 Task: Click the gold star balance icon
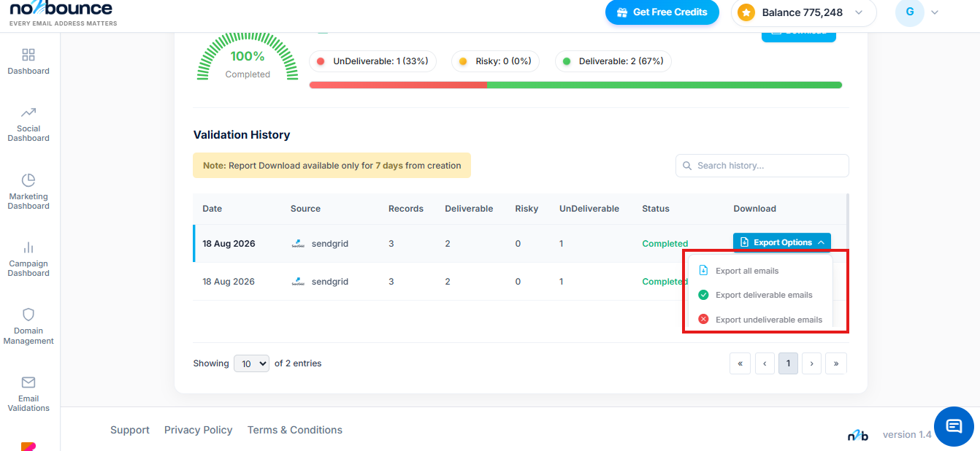click(x=746, y=12)
